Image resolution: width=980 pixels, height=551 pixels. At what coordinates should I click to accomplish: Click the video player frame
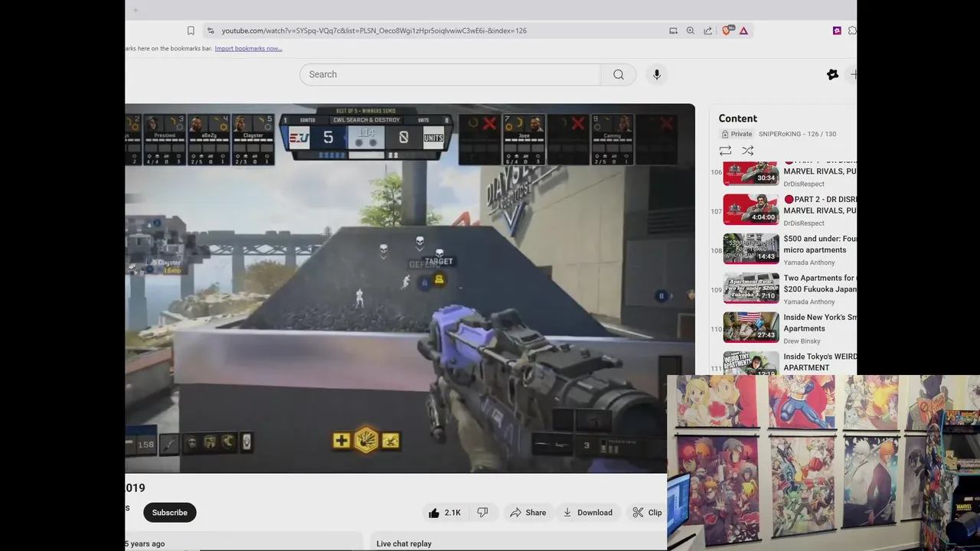410,289
